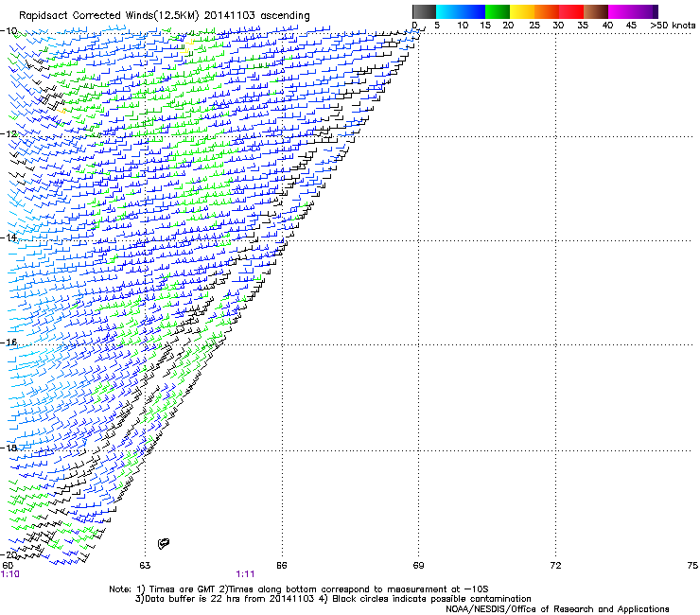This screenshot has height=615, width=700.
Task: Click the '-14' latitude axis label
Action: point(9,237)
